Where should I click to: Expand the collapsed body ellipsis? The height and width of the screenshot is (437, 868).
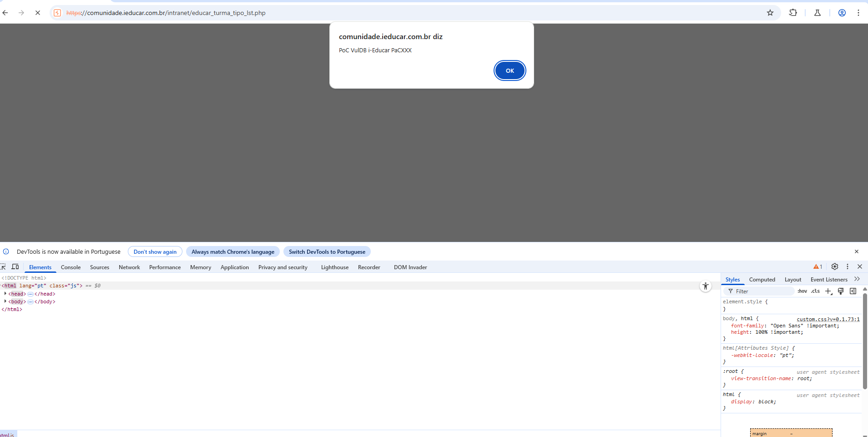pos(30,302)
